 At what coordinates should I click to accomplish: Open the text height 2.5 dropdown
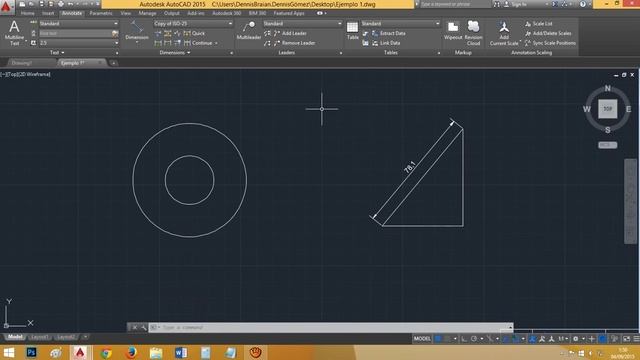(79, 43)
